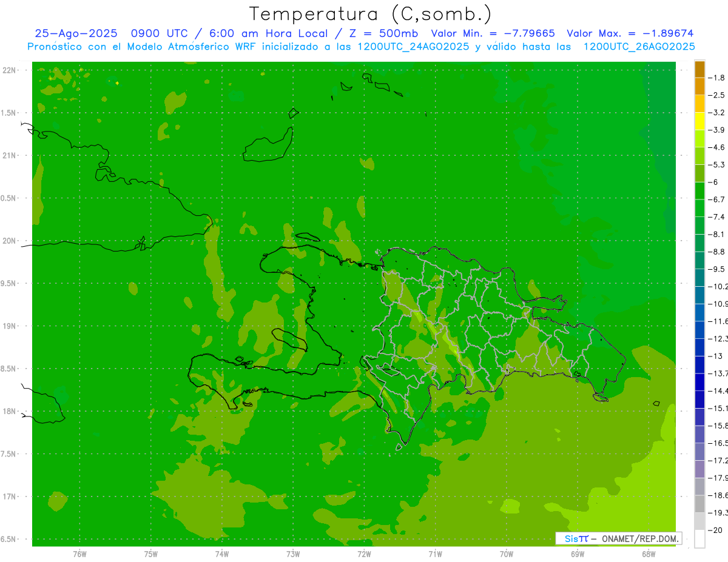Click the "71W" longitude axis label
This screenshot has width=728, height=562.
tap(435, 554)
